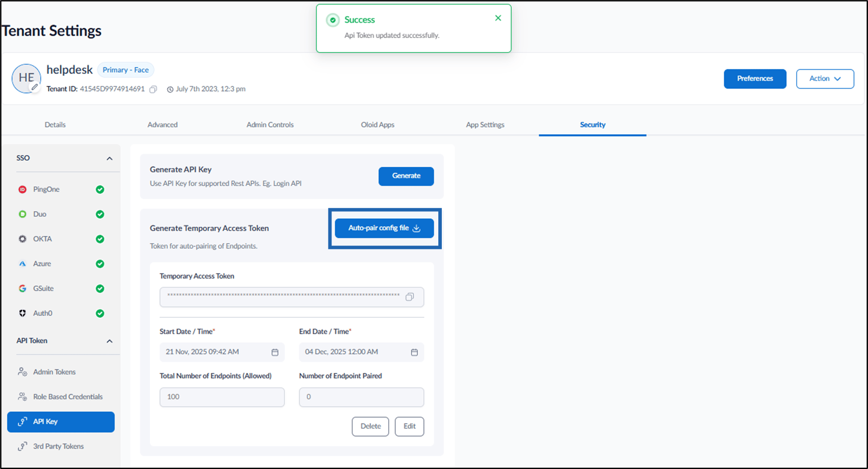Switch to the Advanced tab
This screenshot has width=868, height=469.
pyautogui.click(x=162, y=125)
